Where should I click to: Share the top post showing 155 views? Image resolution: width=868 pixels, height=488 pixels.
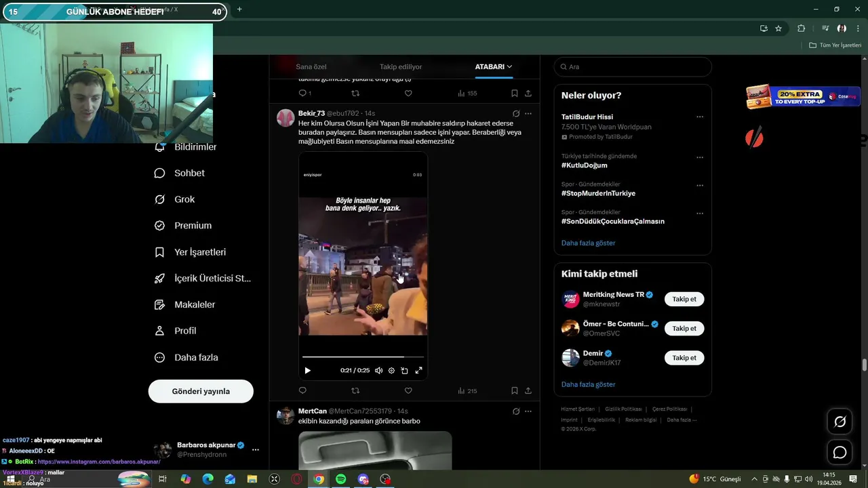tap(528, 94)
